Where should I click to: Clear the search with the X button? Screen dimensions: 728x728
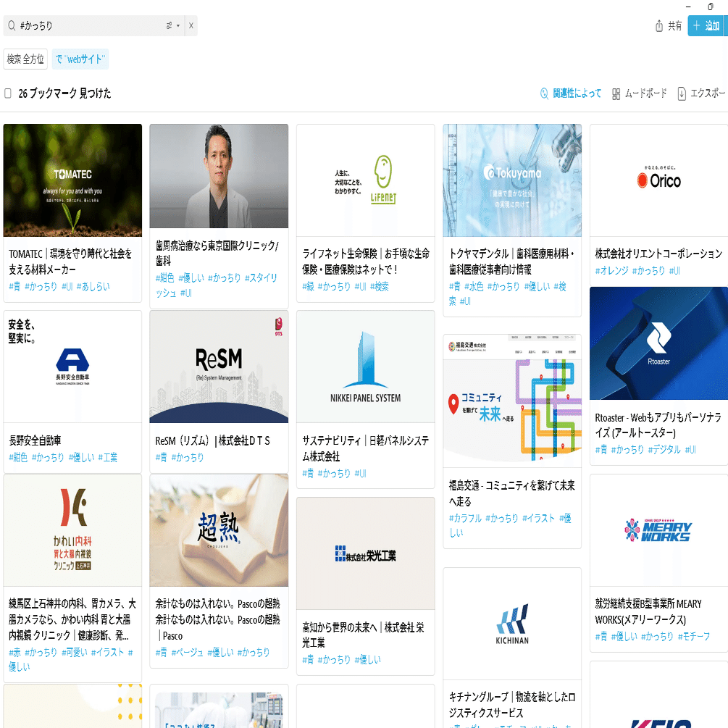[191, 25]
